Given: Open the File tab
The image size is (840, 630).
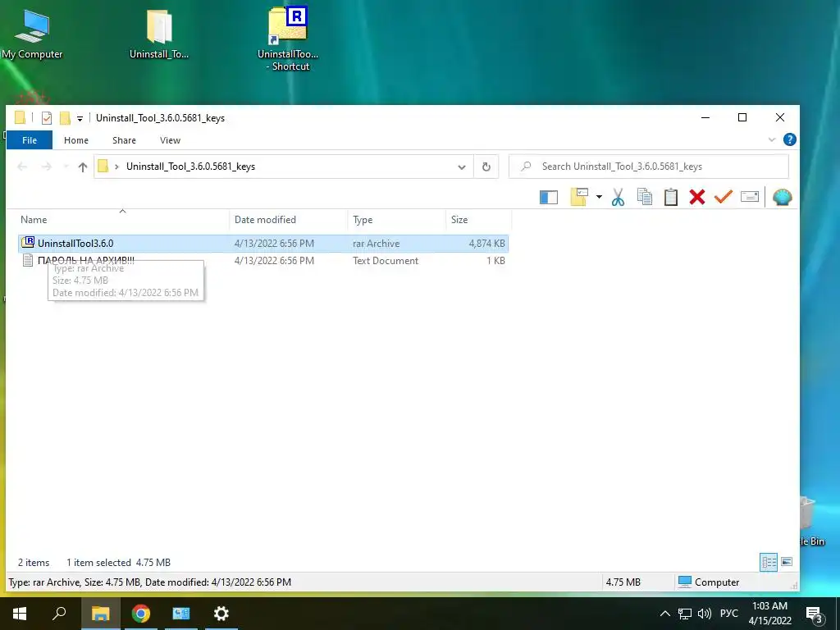Looking at the screenshot, I should click(x=30, y=140).
